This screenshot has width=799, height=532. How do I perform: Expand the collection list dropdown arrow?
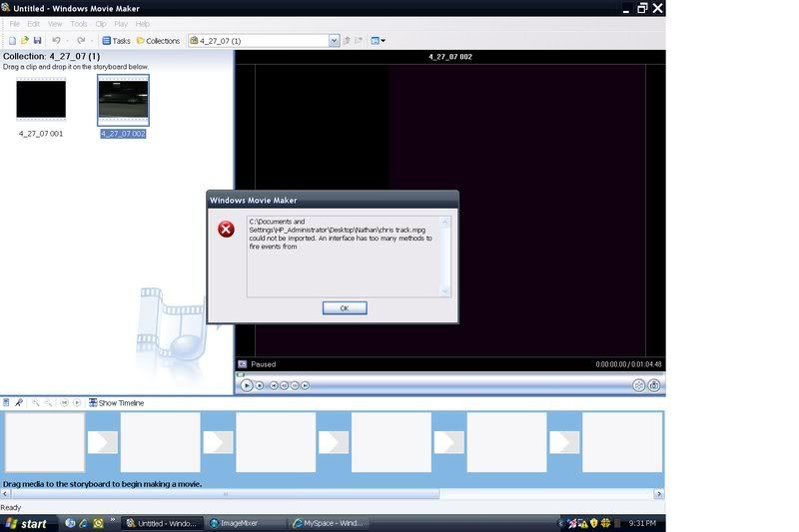pos(334,41)
